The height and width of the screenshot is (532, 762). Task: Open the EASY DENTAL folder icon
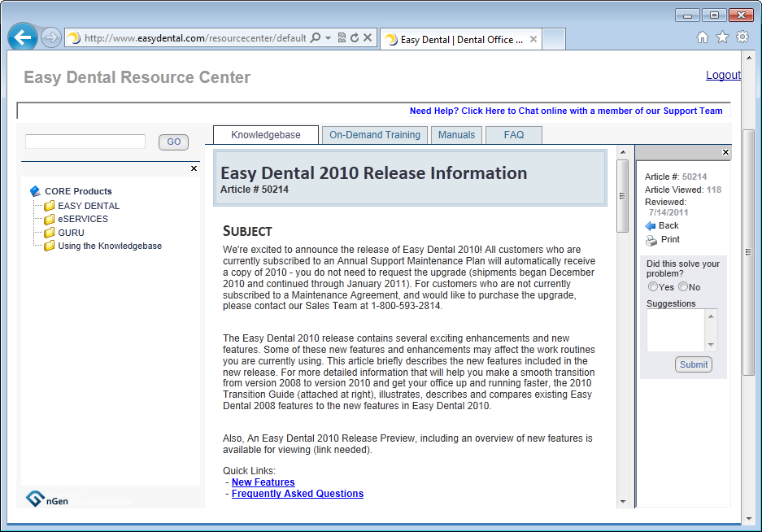pos(49,206)
